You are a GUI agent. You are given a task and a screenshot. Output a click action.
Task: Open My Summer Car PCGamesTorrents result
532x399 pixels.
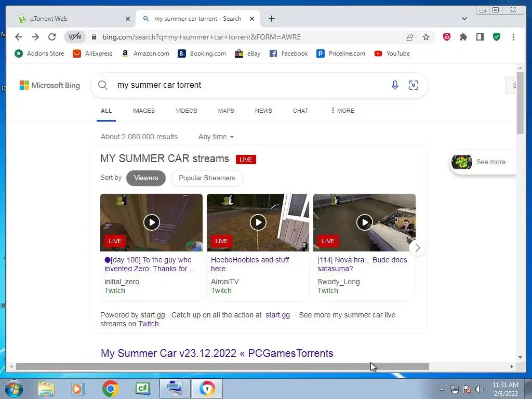click(x=217, y=353)
